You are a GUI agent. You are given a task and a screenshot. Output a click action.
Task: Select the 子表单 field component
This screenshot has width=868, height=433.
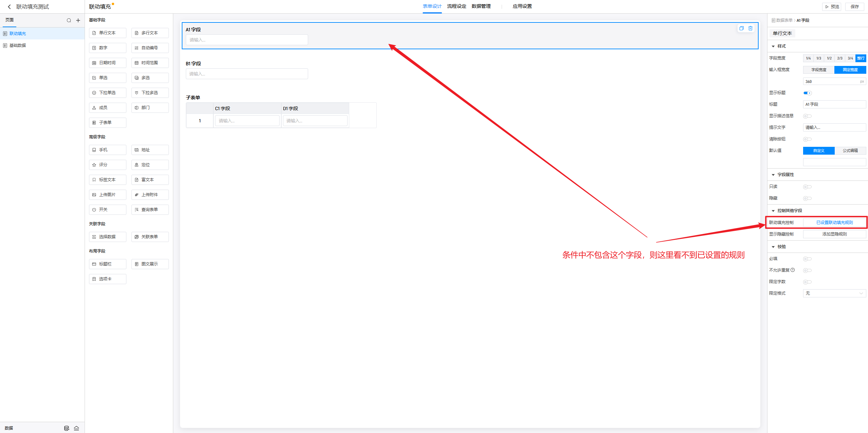[x=107, y=123]
